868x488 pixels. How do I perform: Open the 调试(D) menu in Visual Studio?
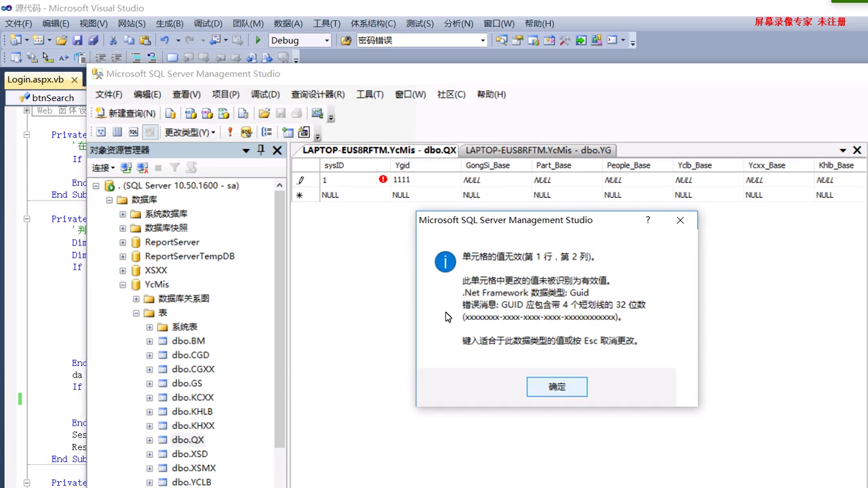pyautogui.click(x=208, y=23)
